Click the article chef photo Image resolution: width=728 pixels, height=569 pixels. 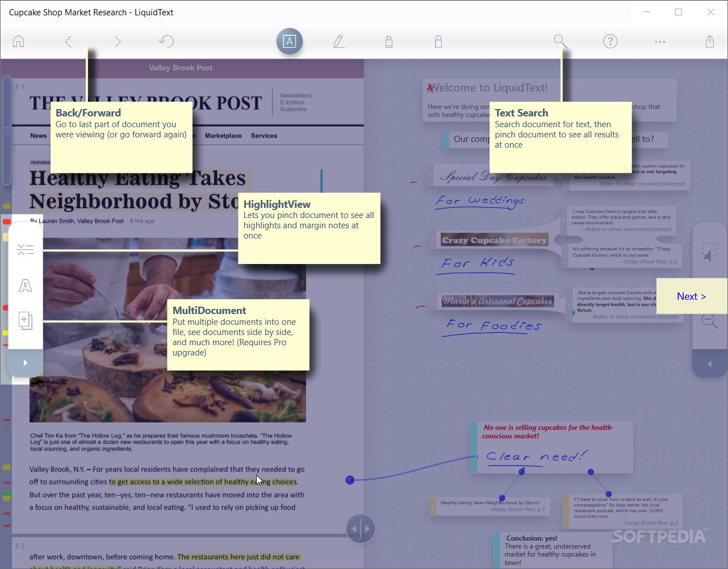pyautogui.click(x=168, y=330)
